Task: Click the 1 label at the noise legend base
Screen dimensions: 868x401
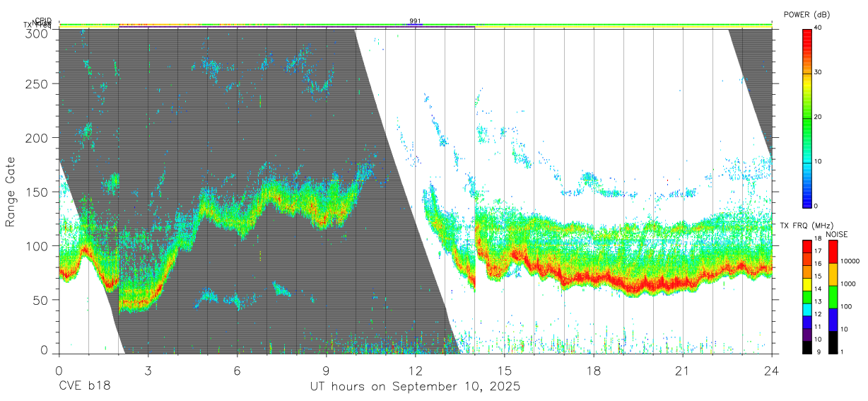Action: (x=843, y=351)
